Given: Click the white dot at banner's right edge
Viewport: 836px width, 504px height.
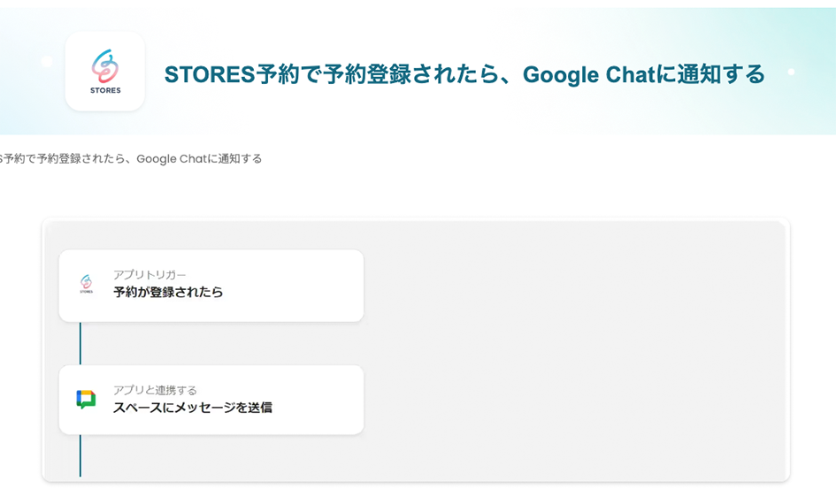Looking at the screenshot, I should click(x=791, y=72).
